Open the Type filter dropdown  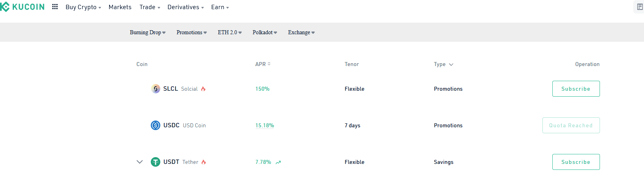[x=443, y=64]
